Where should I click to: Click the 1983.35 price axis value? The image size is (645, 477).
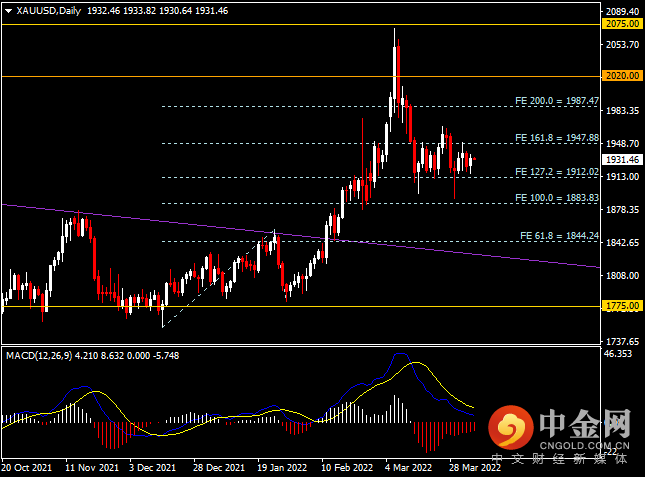(x=622, y=111)
